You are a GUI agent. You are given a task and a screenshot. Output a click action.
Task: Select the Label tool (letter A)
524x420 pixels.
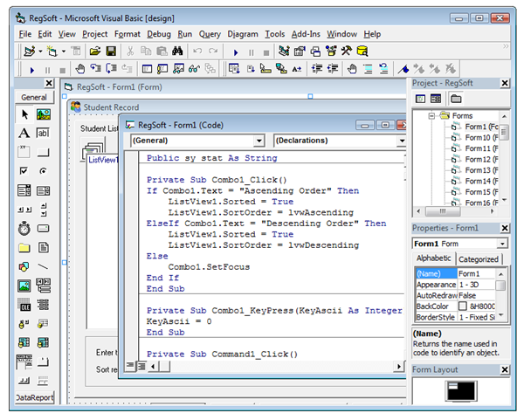(x=24, y=133)
